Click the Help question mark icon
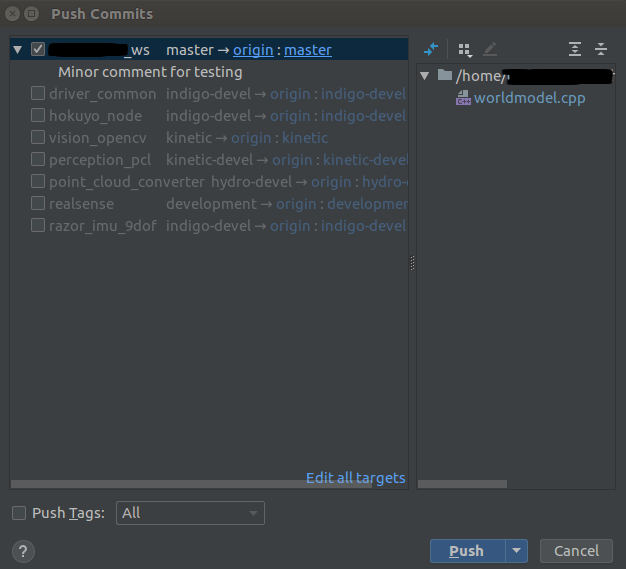626x569 pixels. pos(23,551)
